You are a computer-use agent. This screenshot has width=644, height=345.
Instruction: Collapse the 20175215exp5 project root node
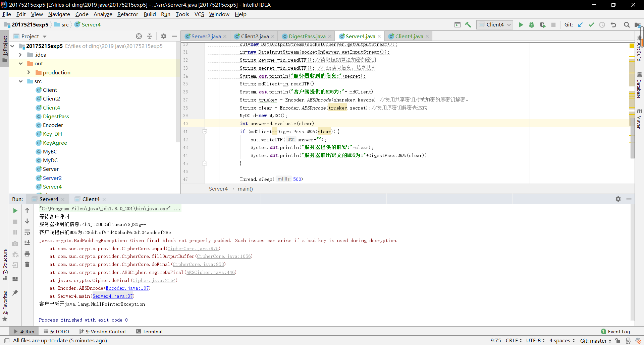[x=12, y=46]
